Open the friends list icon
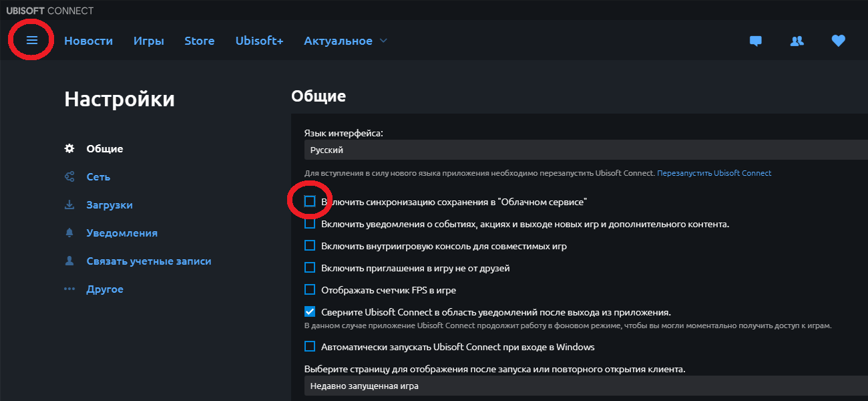868x401 pixels. click(x=797, y=41)
